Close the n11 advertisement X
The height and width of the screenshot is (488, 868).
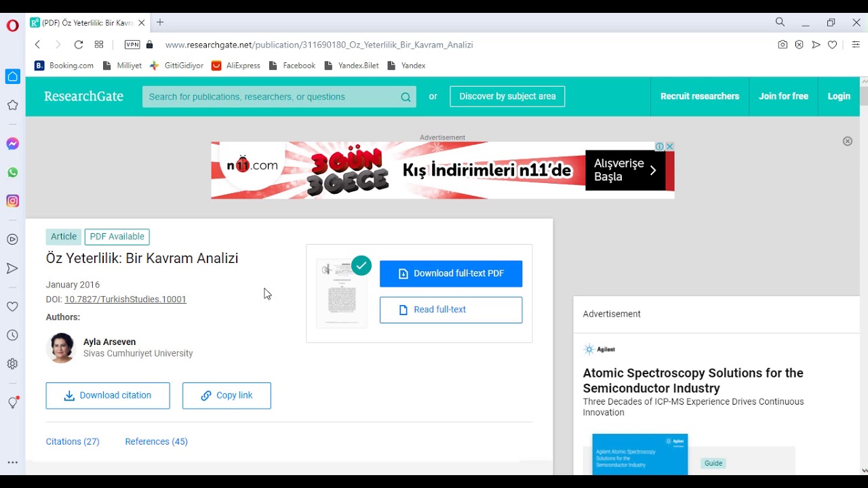(669, 146)
